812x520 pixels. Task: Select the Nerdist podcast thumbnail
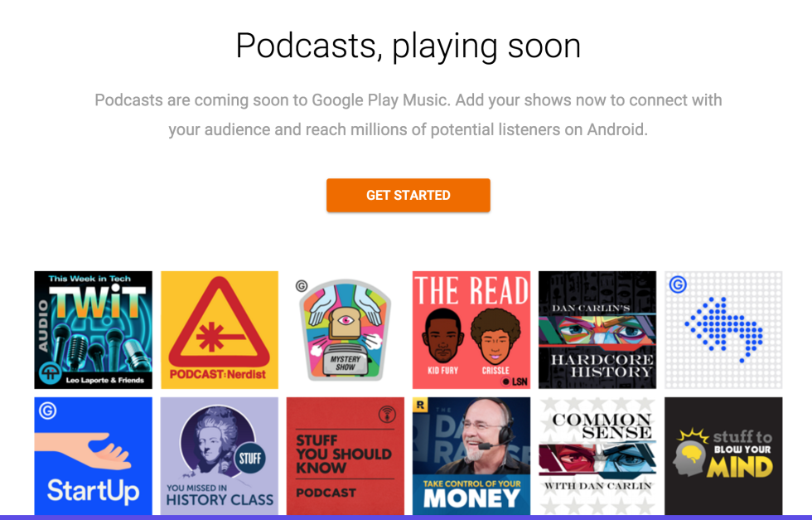[x=220, y=330]
